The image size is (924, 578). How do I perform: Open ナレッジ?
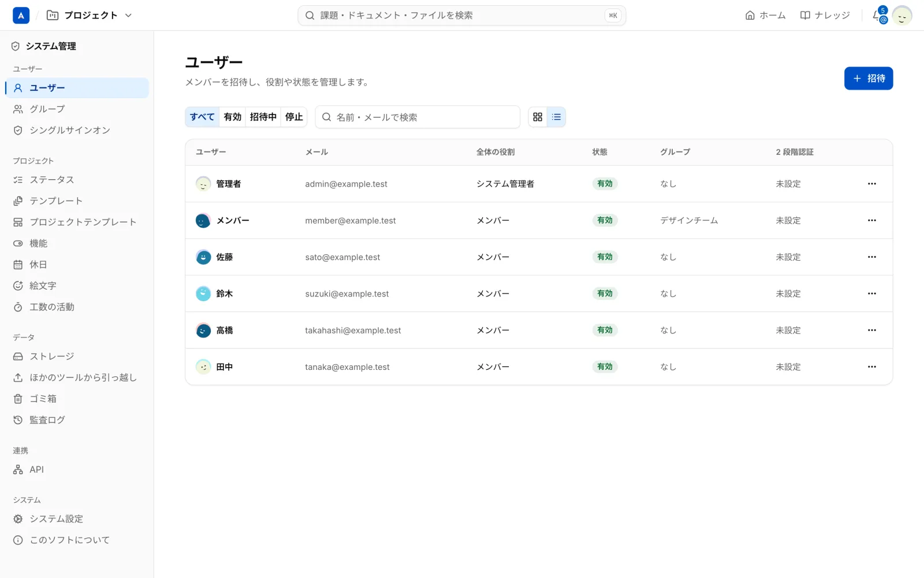coord(825,16)
